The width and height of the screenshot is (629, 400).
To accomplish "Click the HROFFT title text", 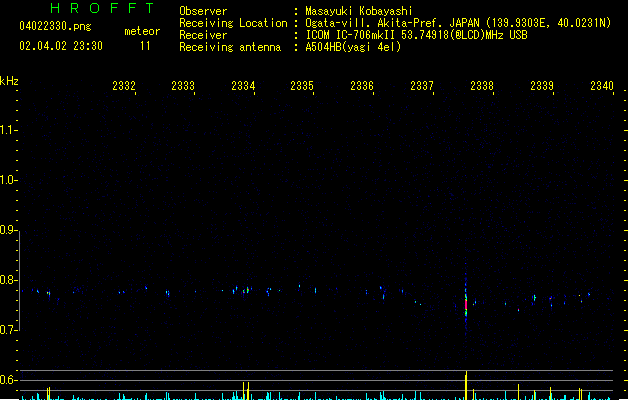I will [102, 8].
